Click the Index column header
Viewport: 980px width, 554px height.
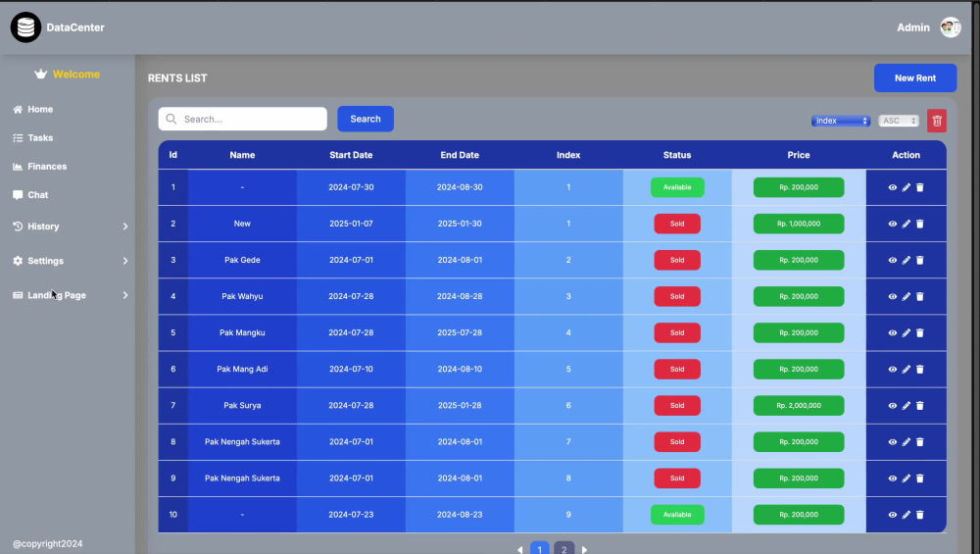coord(568,155)
